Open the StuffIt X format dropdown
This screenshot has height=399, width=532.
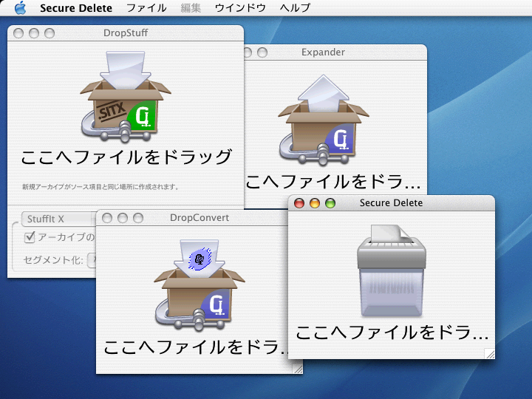tap(58, 219)
